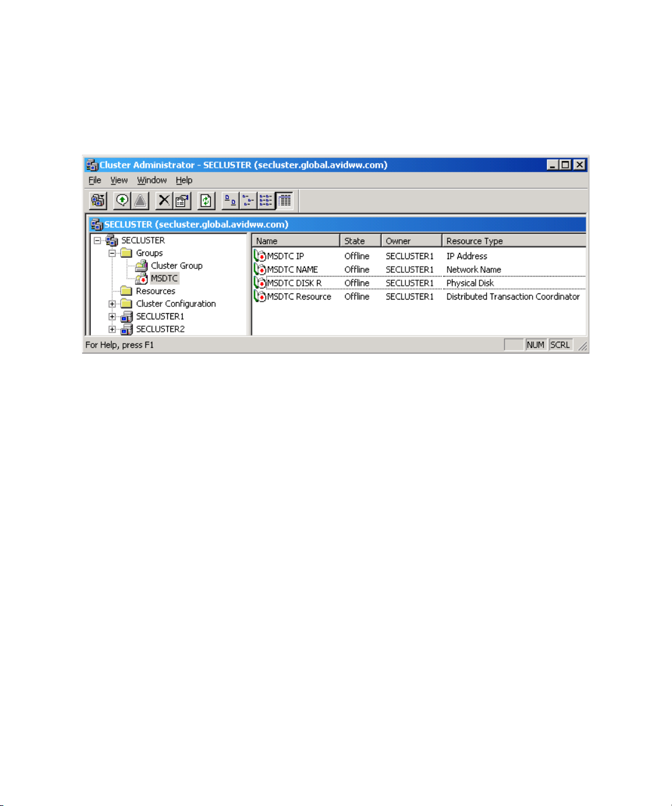The image size is (672, 806).
Task: Open Properties via the toolbar icon
Action: [x=182, y=201]
